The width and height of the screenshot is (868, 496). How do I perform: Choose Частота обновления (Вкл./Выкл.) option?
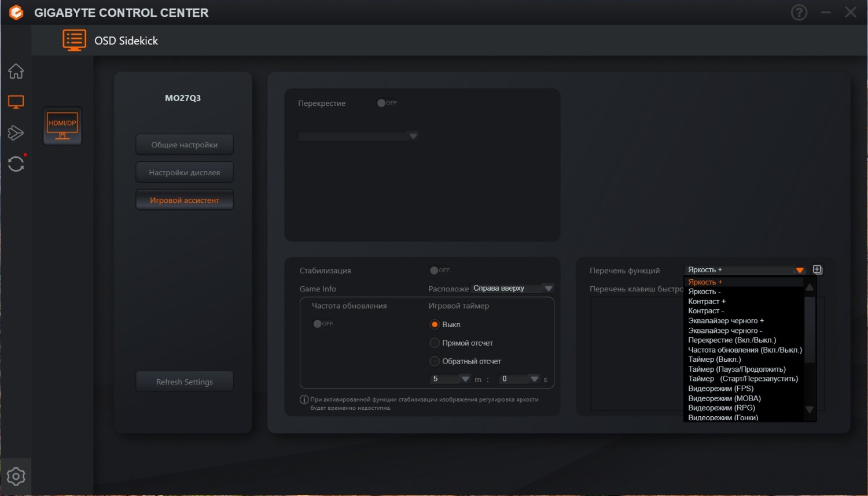tap(744, 350)
